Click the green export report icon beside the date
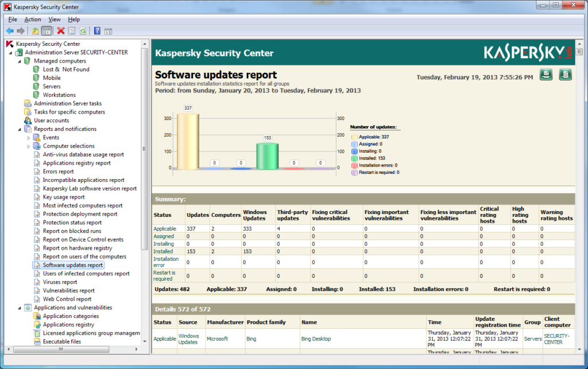588x369 pixels. coord(566,75)
